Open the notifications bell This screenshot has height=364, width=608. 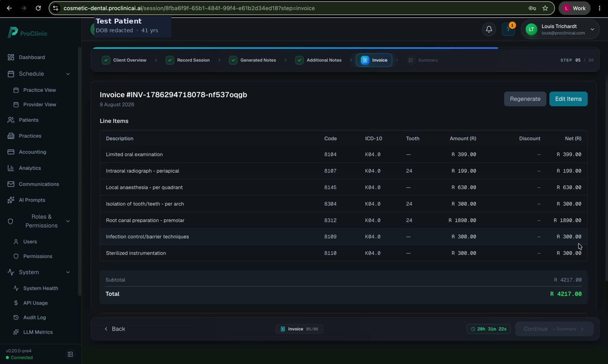click(x=489, y=29)
